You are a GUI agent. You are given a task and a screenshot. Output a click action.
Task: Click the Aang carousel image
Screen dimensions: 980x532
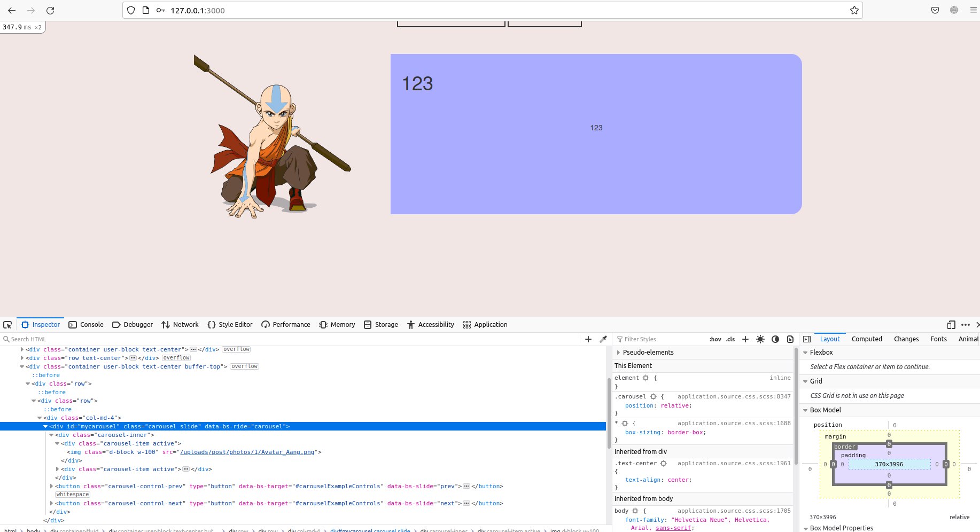click(x=273, y=136)
